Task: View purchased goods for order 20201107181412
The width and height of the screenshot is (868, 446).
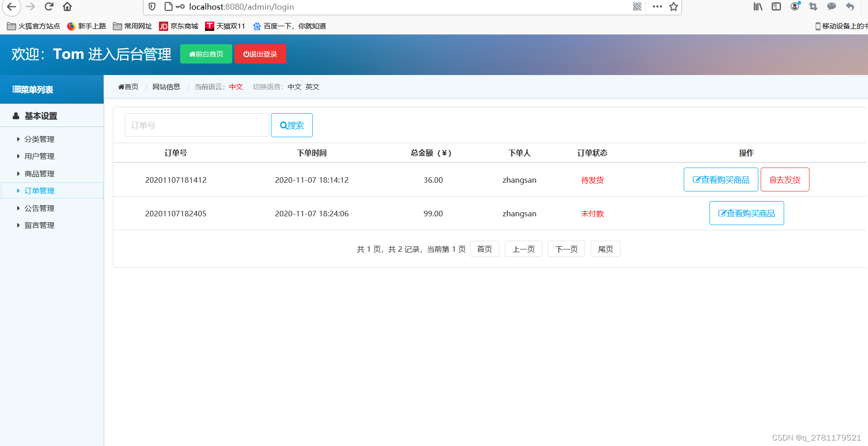Action: point(721,180)
